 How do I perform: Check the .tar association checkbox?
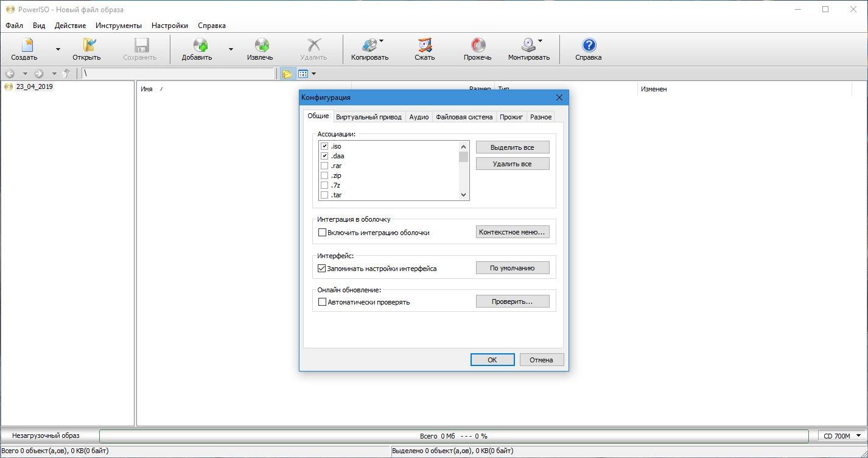pyautogui.click(x=324, y=195)
